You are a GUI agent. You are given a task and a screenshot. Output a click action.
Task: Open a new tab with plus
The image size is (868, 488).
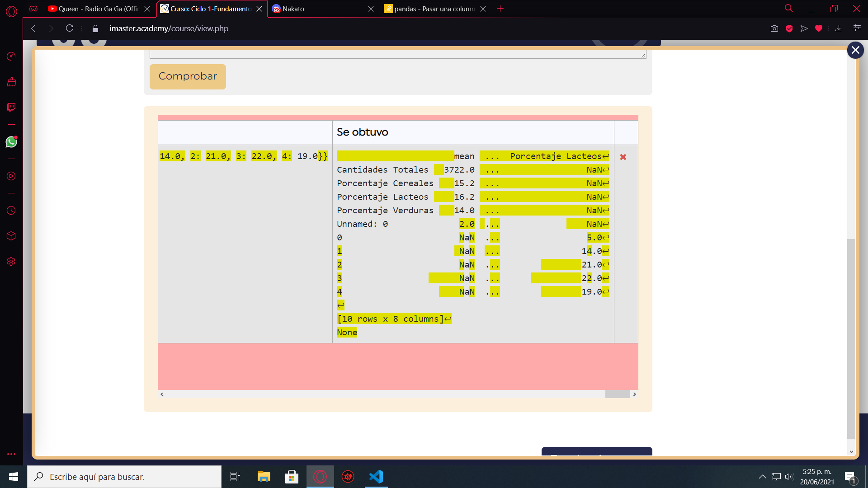(500, 9)
